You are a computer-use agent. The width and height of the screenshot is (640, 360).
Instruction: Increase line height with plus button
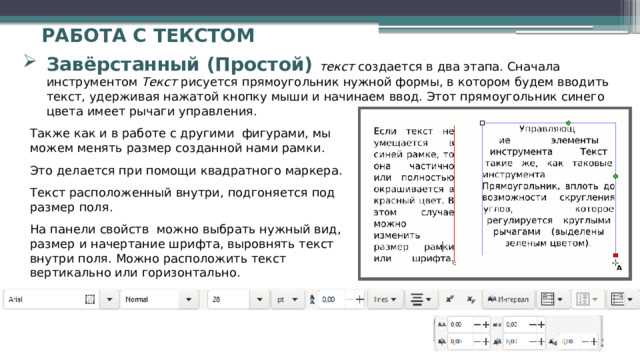coord(360,300)
